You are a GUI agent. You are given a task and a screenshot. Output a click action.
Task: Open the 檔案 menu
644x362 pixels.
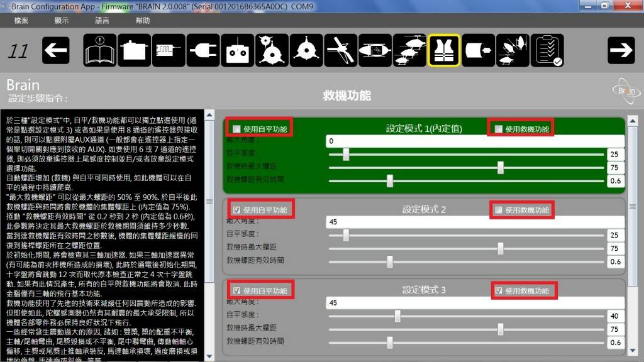(x=21, y=21)
